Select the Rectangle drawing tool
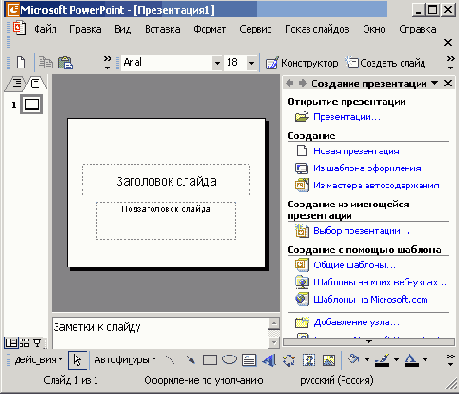Viewport: 459px width, 394px height. [x=210, y=360]
